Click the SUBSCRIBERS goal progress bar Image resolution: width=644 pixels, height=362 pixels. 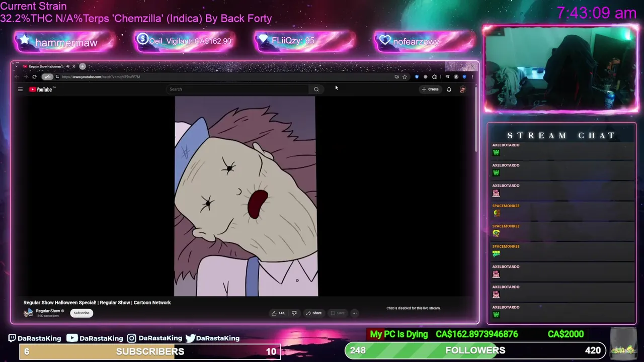149,351
